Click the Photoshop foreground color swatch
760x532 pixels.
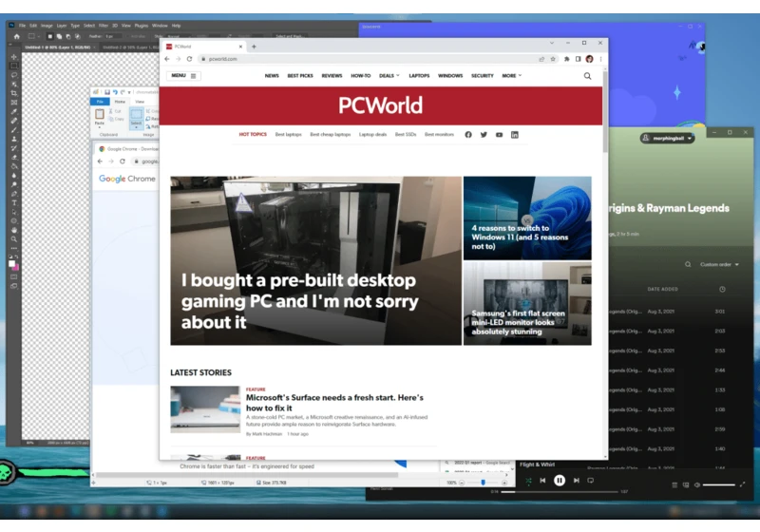(11, 263)
